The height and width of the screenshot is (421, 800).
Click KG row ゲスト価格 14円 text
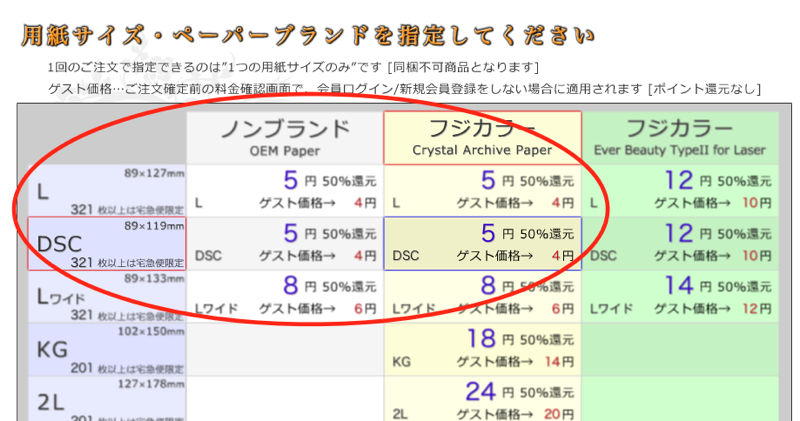click(515, 362)
